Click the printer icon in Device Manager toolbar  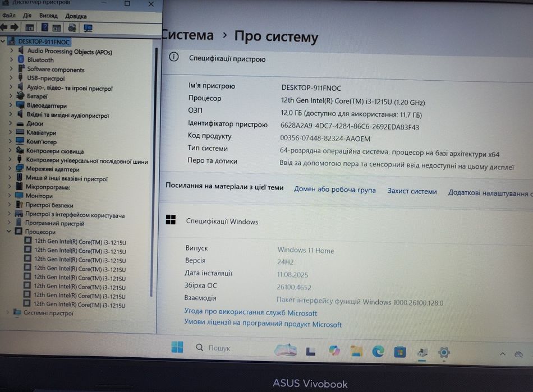72,27
